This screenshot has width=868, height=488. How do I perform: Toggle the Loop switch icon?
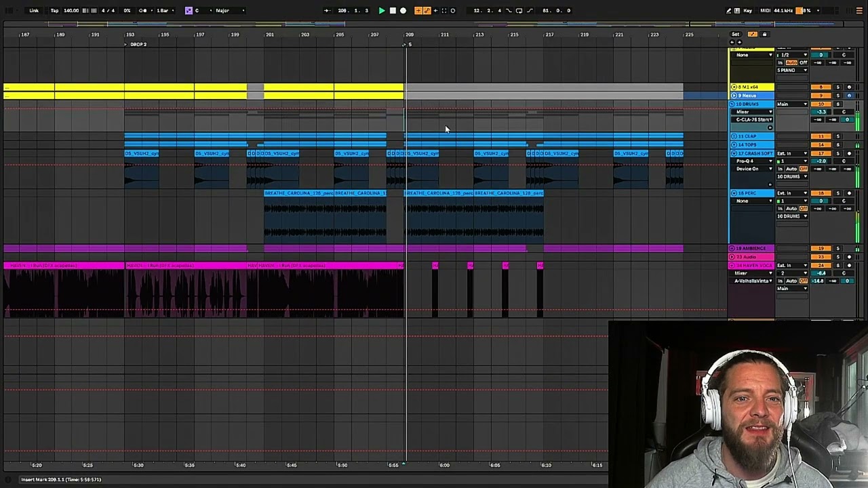tap(519, 10)
